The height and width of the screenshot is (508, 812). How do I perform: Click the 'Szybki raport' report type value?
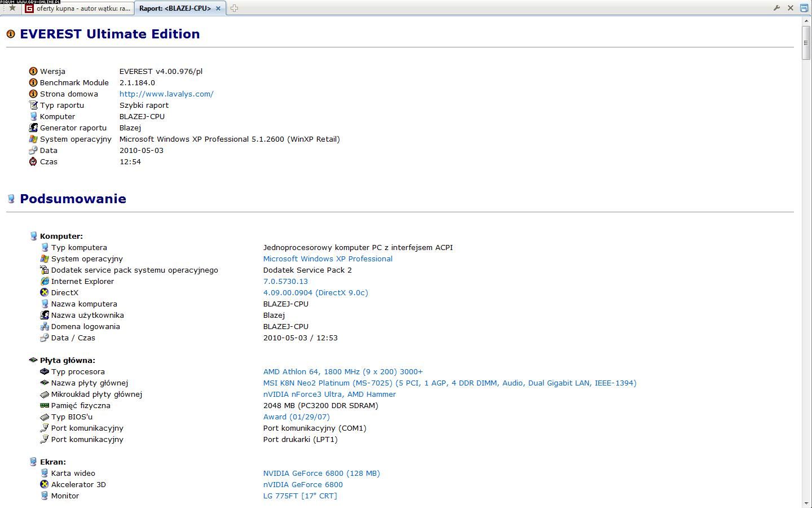coord(144,105)
